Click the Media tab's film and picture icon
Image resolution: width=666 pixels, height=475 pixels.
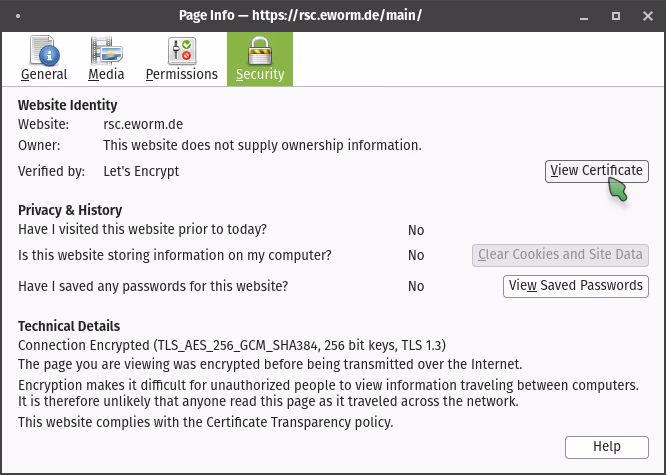tap(106, 50)
